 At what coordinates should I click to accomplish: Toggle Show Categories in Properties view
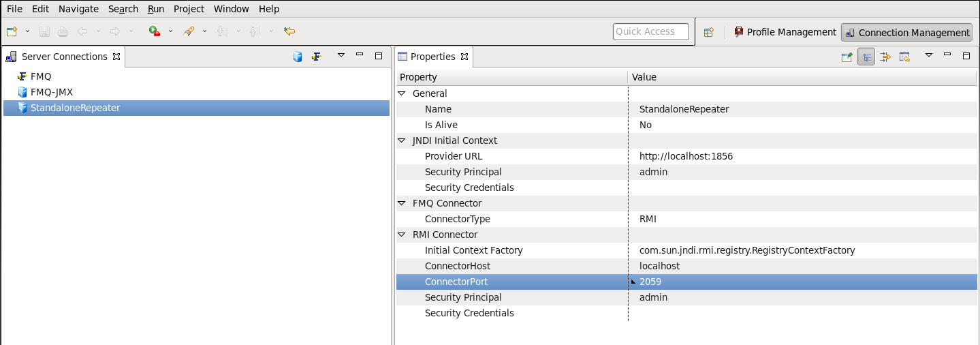866,57
